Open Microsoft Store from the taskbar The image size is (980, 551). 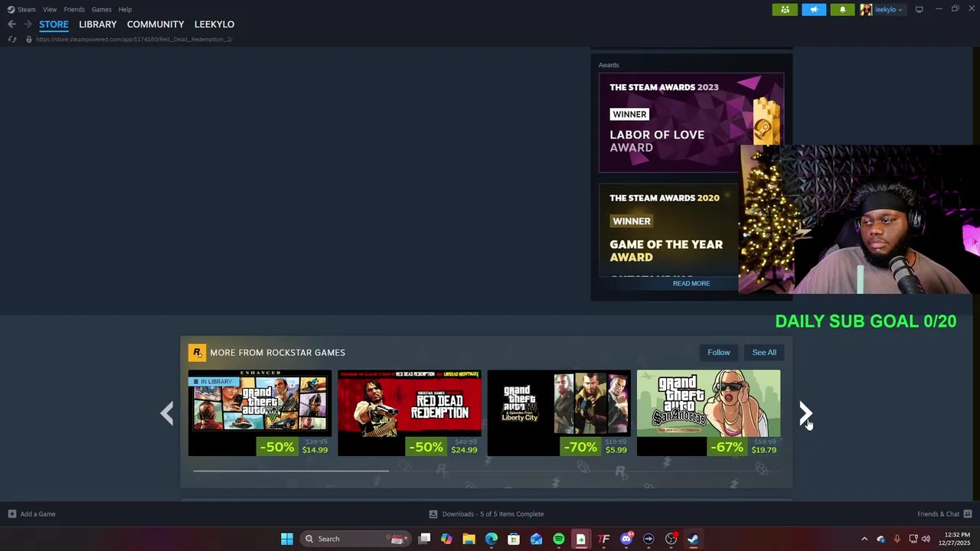point(514,539)
